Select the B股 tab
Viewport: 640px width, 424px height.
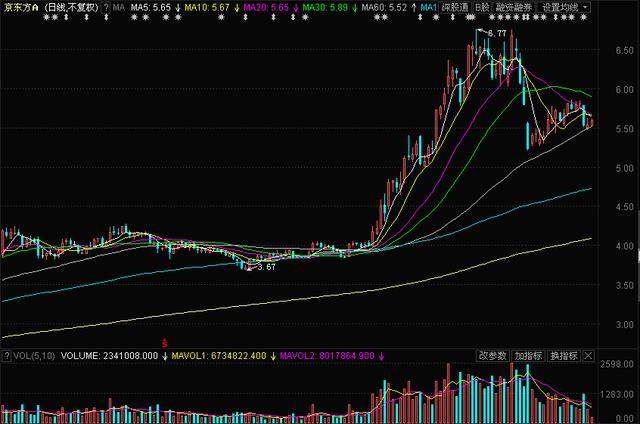[x=482, y=7]
